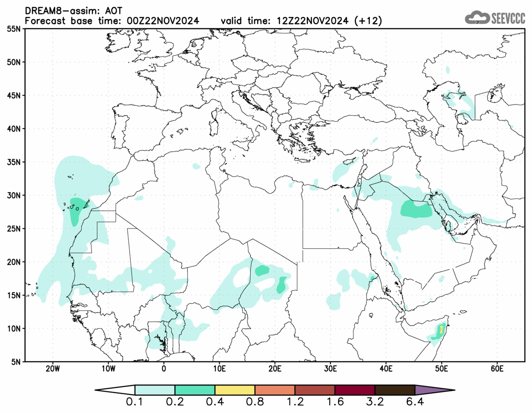532x413 pixels.
Task: Click the green AOT patch over northern Saudi Arabia
Action: (416, 209)
